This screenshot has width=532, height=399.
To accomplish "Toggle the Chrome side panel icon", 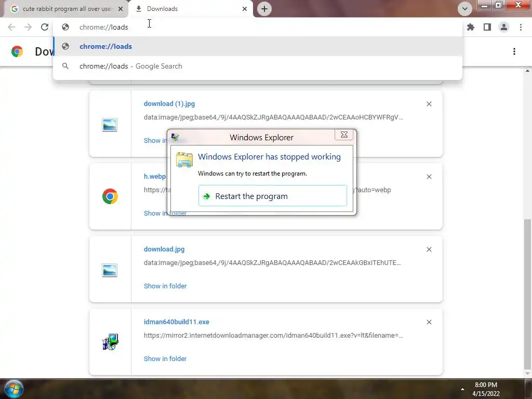I will tap(487, 27).
